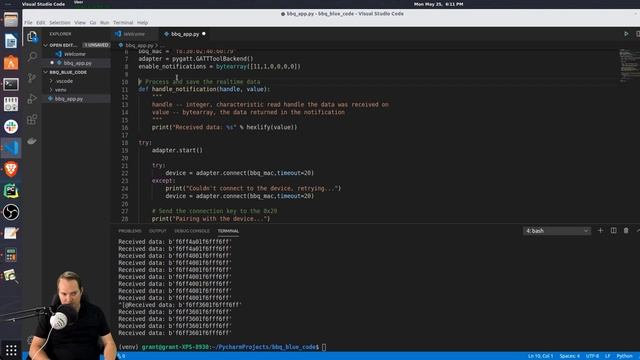Screen dimensions: 640x360
Task: Switch to the Output panel tab
Action: point(158,231)
